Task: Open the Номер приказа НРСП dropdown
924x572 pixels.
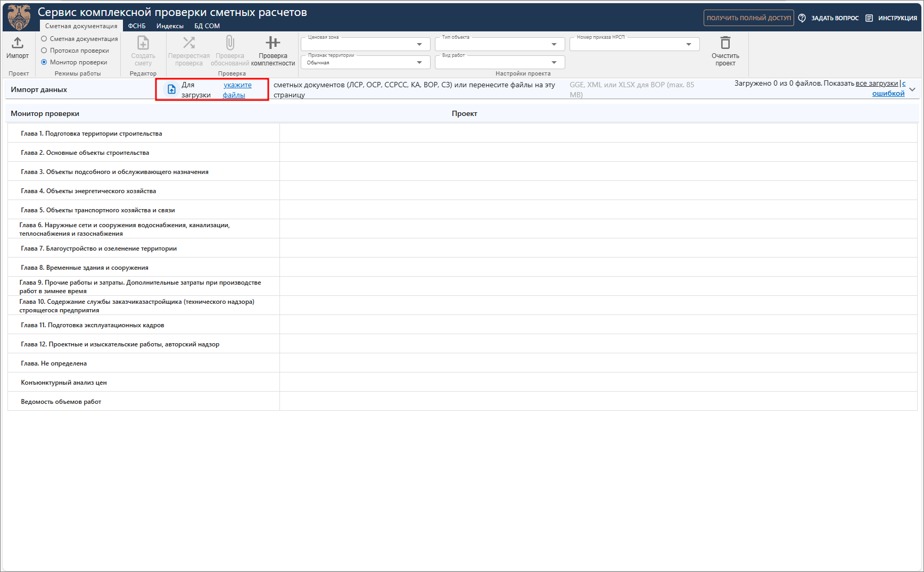Action: tap(688, 44)
